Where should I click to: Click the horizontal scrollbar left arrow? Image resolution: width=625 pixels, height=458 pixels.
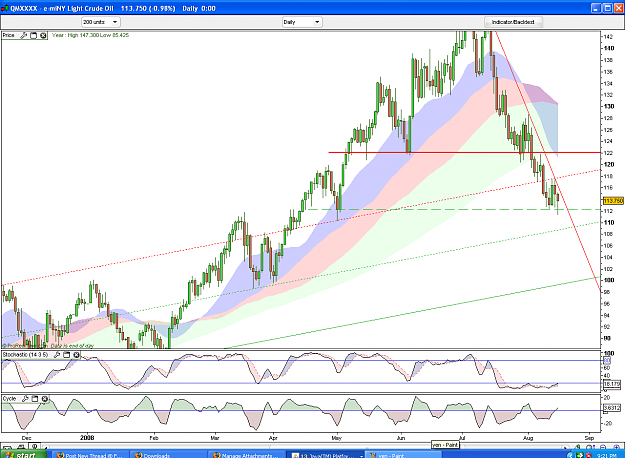click(47, 447)
